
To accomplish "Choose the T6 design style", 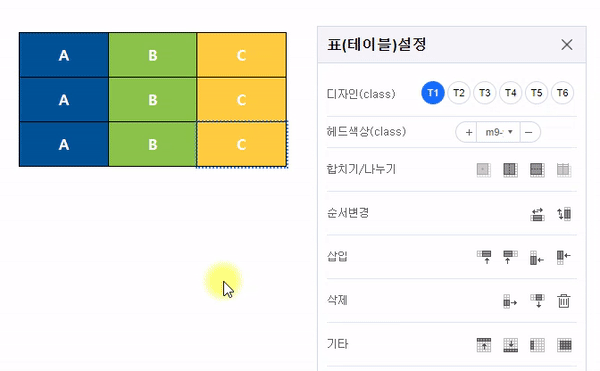I will click(562, 93).
